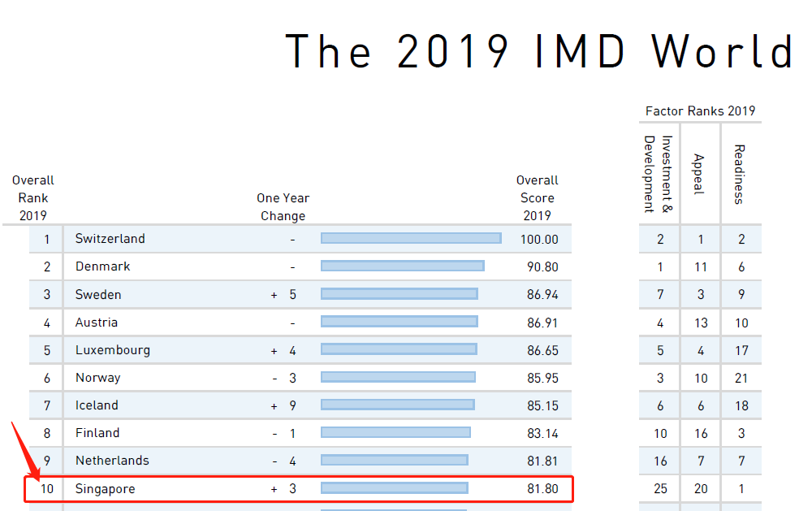Click the Netherlands country name
This screenshot has width=812, height=511.
coord(112,461)
